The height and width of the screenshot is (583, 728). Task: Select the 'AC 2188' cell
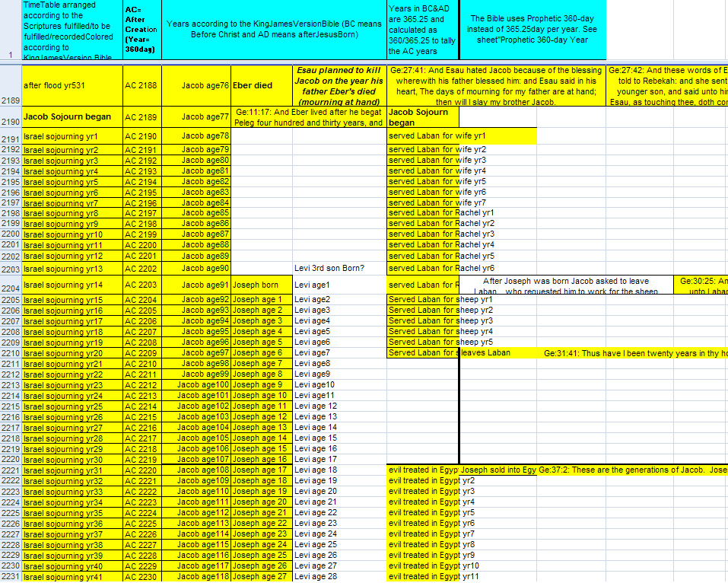142,86
